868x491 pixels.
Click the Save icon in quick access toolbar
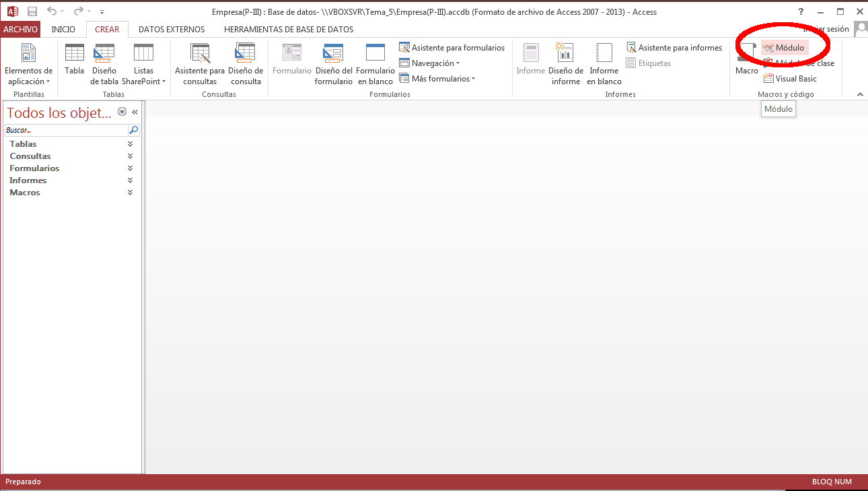coord(32,11)
